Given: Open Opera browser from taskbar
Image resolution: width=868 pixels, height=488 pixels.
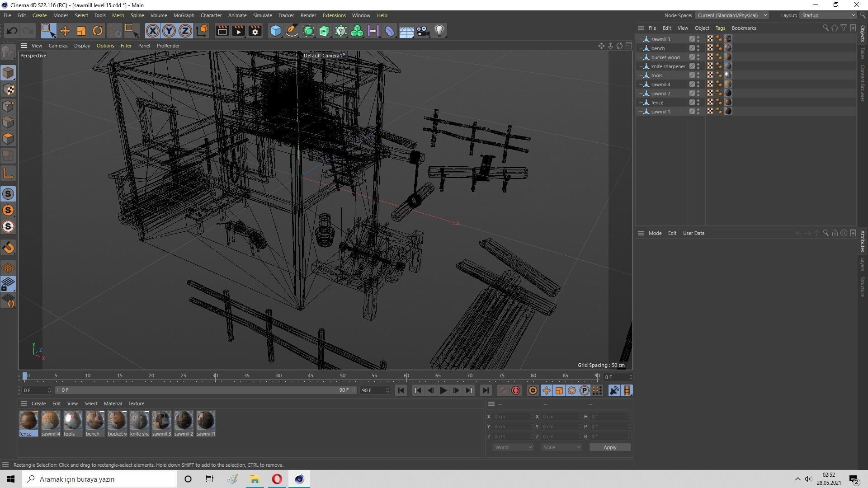Looking at the screenshot, I should coord(277,479).
